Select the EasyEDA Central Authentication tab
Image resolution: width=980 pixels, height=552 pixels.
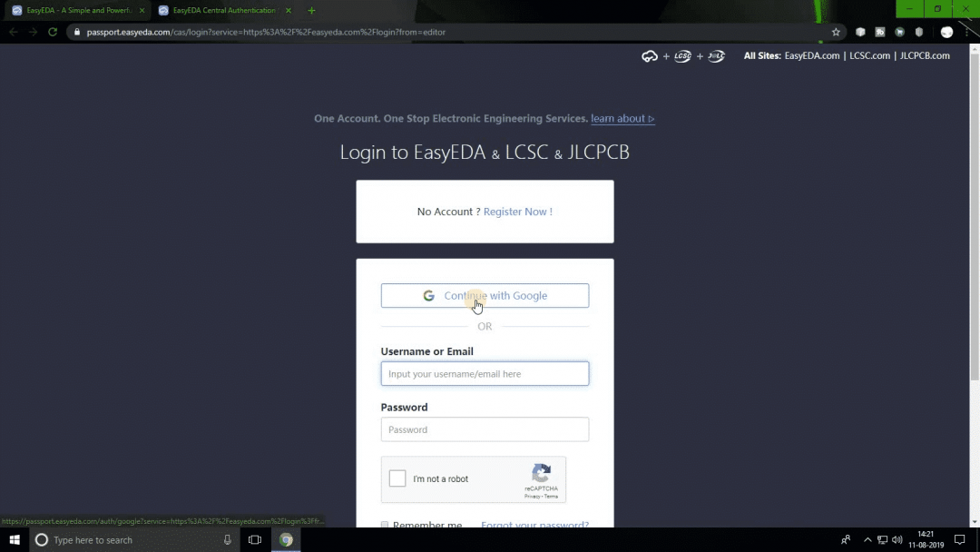(224, 11)
